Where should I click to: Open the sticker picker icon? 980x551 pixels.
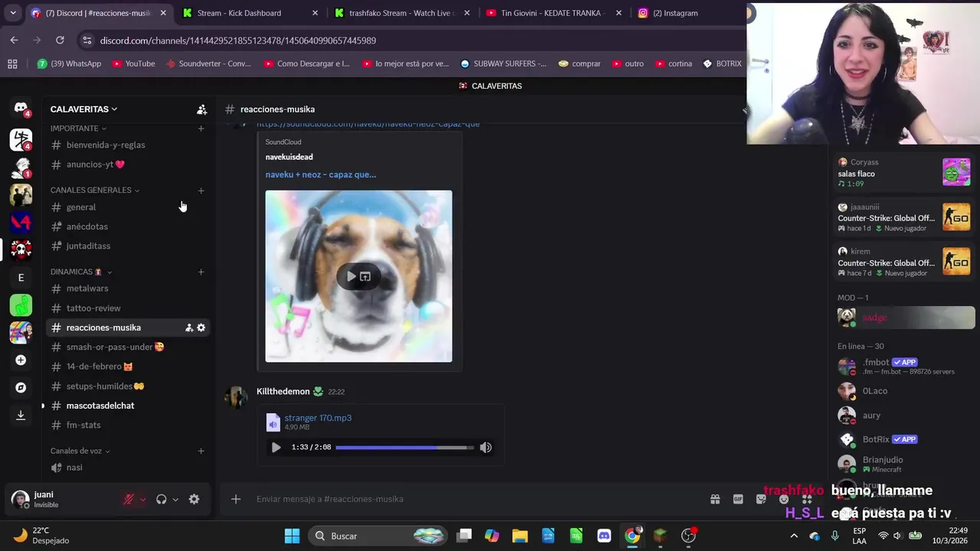click(761, 499)
